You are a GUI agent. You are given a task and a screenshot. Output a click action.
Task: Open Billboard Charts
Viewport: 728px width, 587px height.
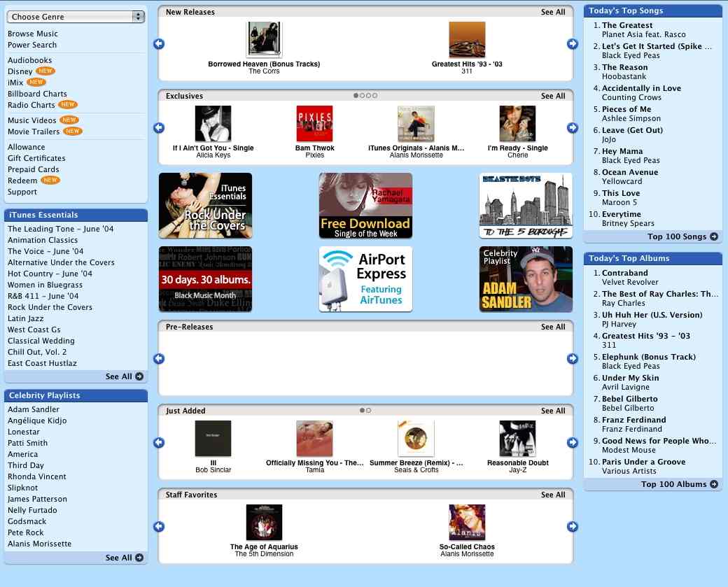coord(37,94)
